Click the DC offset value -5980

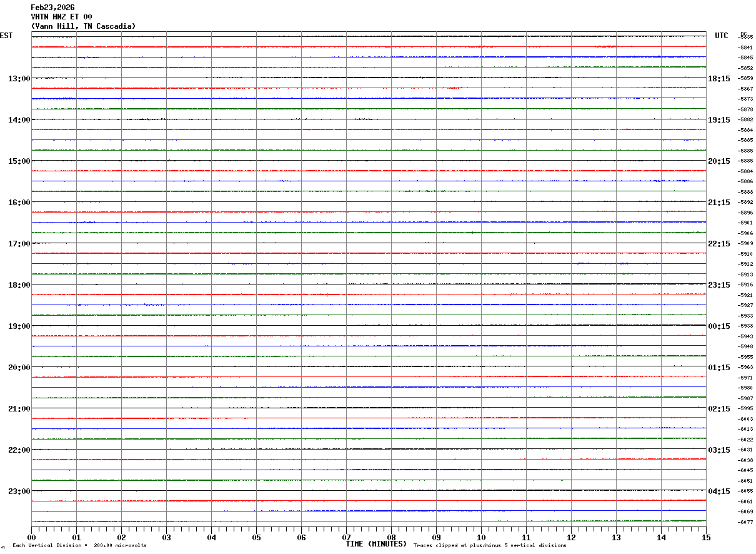click(x=745, y=388)
